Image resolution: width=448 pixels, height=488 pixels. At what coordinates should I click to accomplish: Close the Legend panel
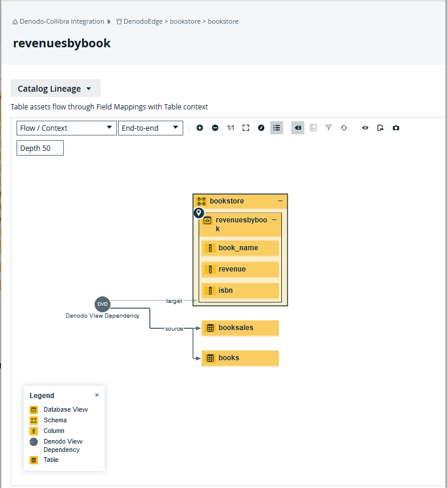point(97,395)
